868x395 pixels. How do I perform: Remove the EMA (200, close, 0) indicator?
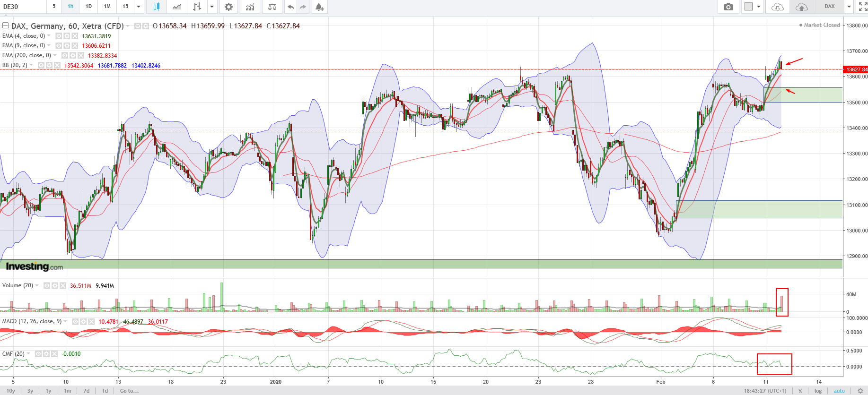coord(81,55)
